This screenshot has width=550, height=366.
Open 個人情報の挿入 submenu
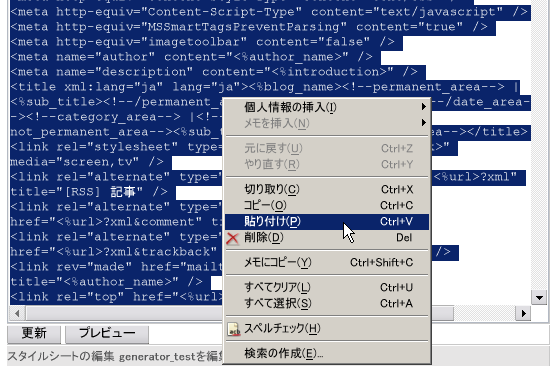point(327,107)
